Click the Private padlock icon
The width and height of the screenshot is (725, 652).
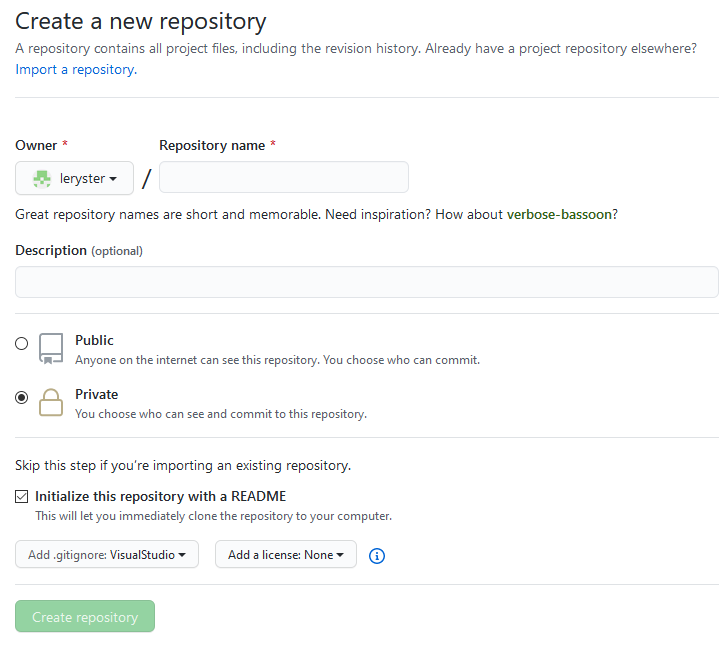pos(50,402)
